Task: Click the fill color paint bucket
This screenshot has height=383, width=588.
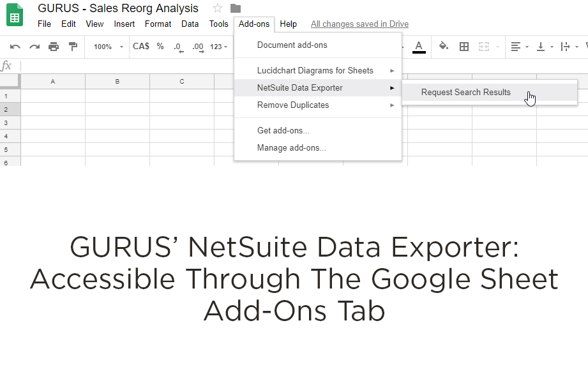Action: 444,47
